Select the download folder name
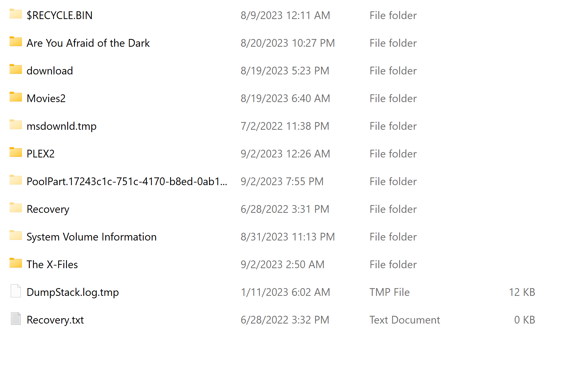This screenshot has width=588, height=367. click(50, 71)
